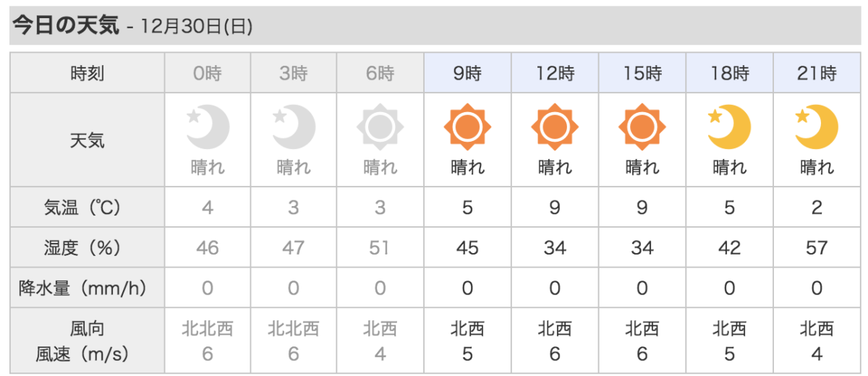868x376 pixels.
Task: Click the yellow moon icon at 21時
Action: (x=816, y=127)
